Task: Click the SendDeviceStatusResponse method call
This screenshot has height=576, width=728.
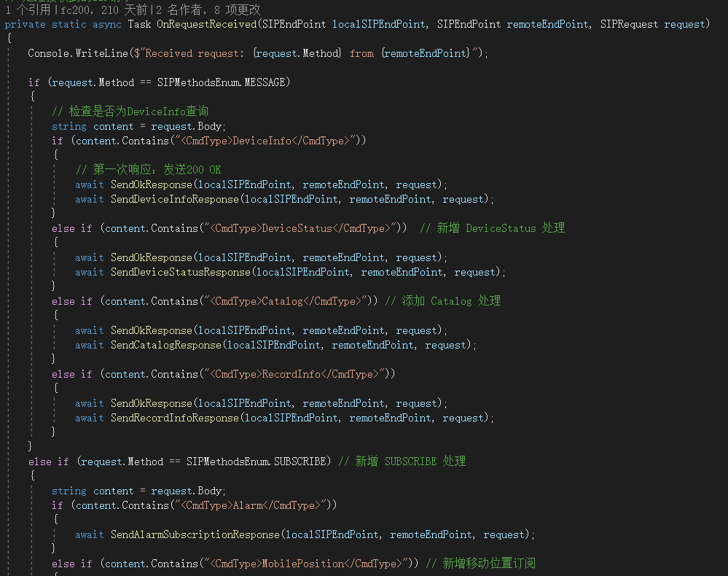Action: tap(181, 272)
